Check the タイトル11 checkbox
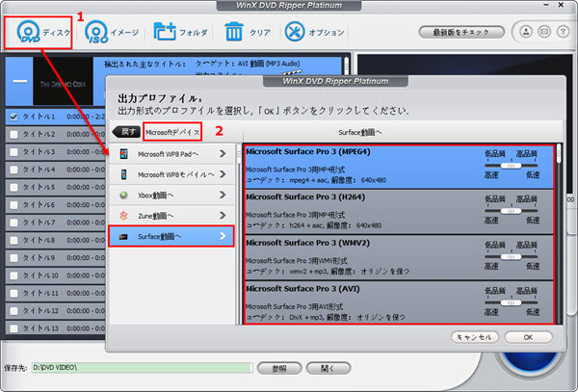 (13, 293)
